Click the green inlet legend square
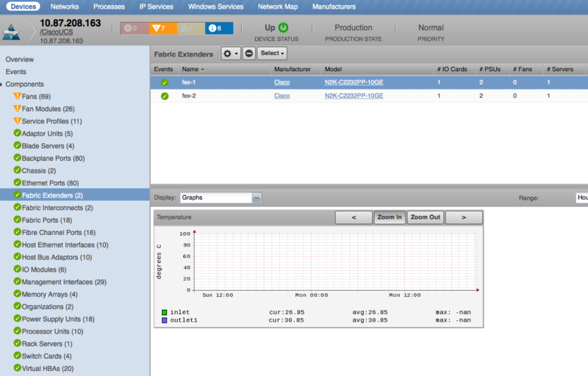 pos(164,312)
